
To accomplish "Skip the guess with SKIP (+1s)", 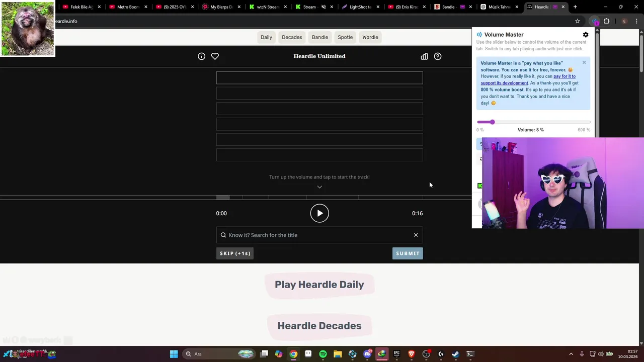I will point(235,253).
